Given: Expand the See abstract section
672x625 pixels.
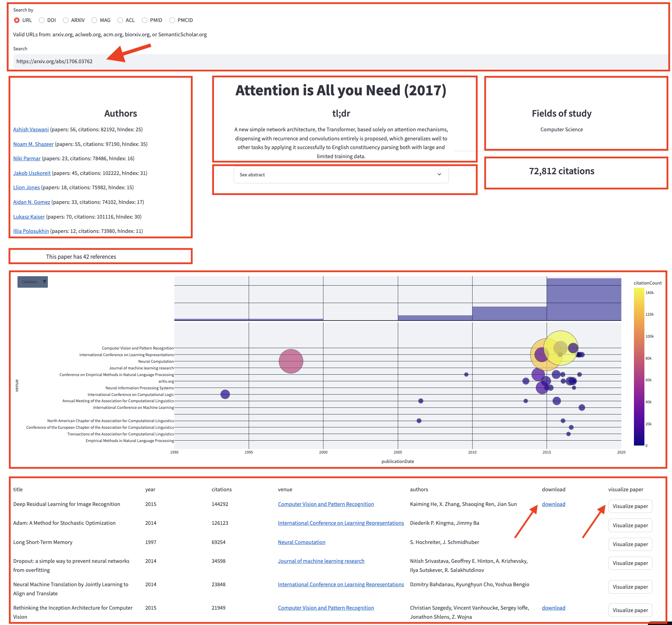Looking at the screenshot, I should click(341, 175).
